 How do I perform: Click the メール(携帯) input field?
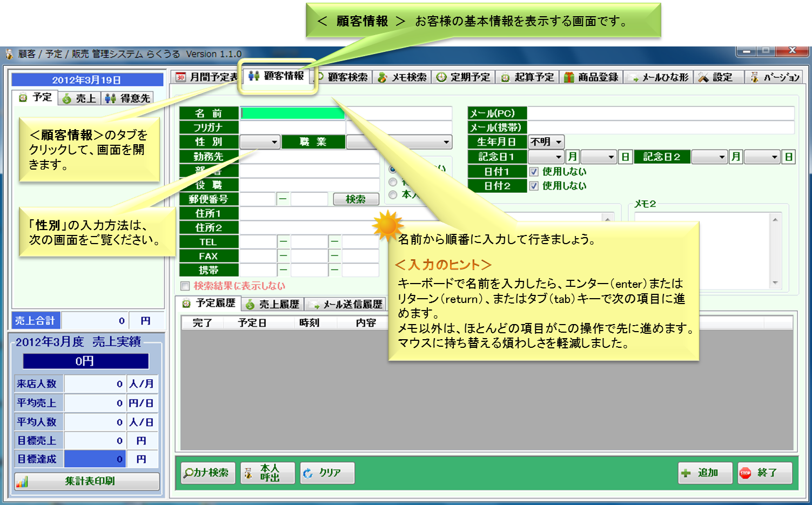point(661,127)
